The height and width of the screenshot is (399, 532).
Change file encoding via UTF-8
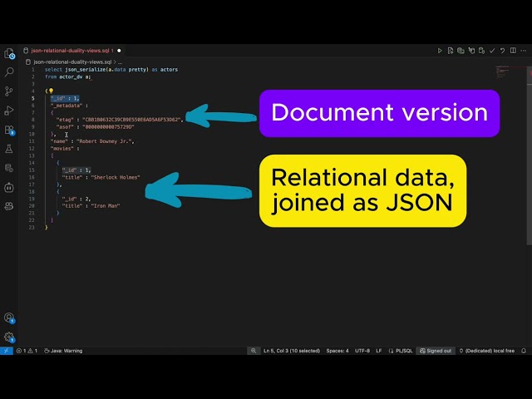coord(362,351)
